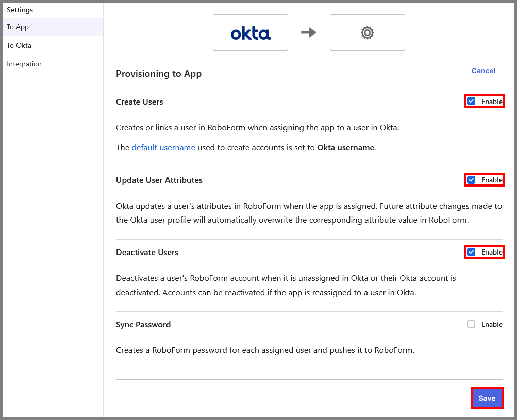The image size is (517, 420).
Task: Click the Provisioning to App heading
Action: click(x=159, y=74)
